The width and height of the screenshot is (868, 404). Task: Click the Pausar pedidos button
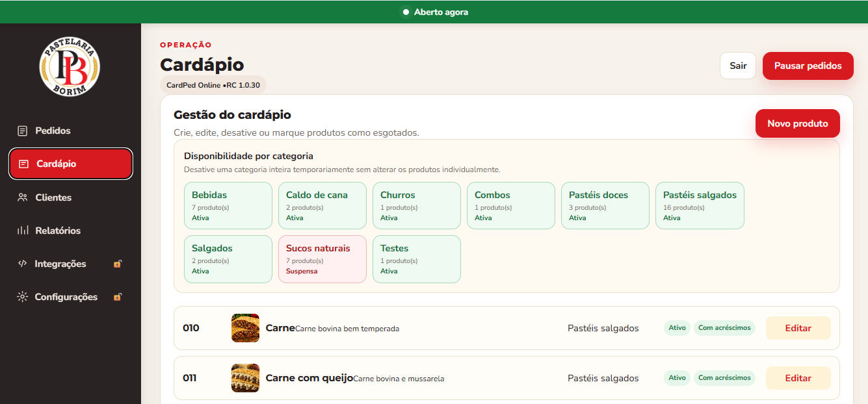pos(808,66)
